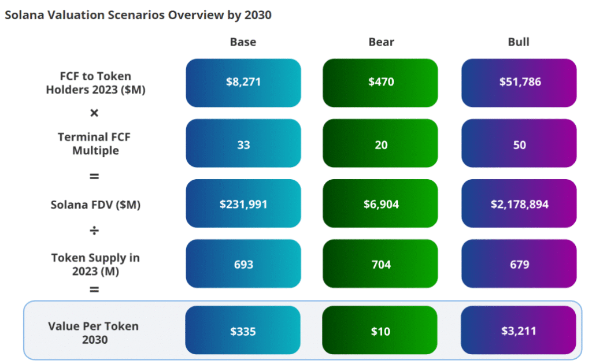This screenshot has width=592, height=364.
Task: Click the Solana Valuation Scenarios Overview title
Action: point(138,15)
